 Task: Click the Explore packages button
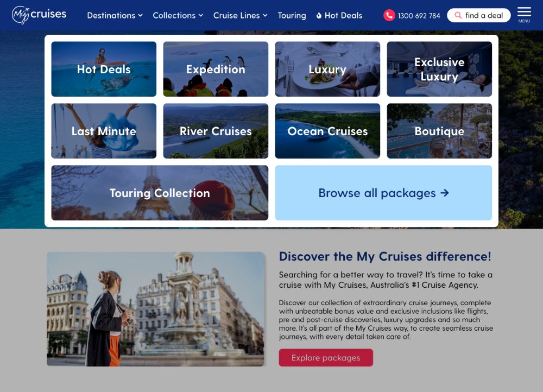point(326,357)
